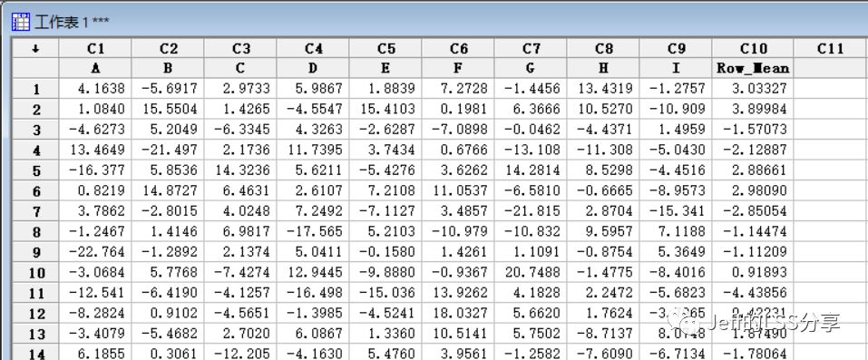The image size is (868, 360).
Task: Click column name cell B
Action: click(x=168, y=68)
